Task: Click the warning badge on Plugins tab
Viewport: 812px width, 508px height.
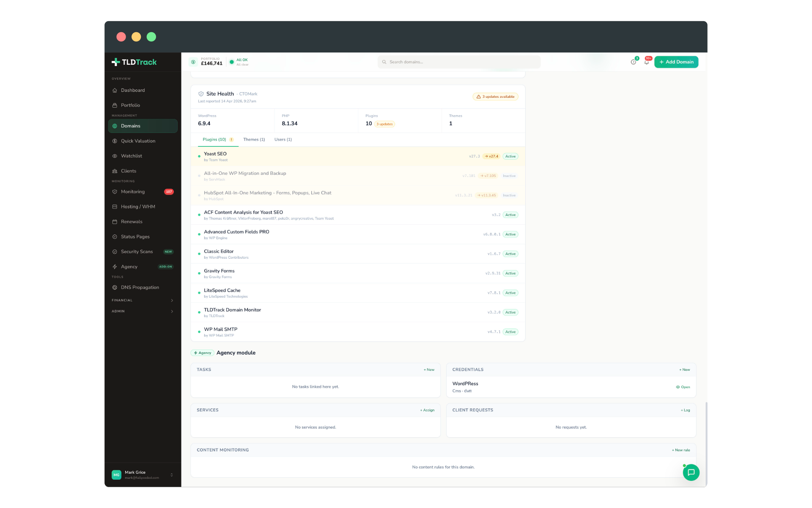Action: (231, 140)
